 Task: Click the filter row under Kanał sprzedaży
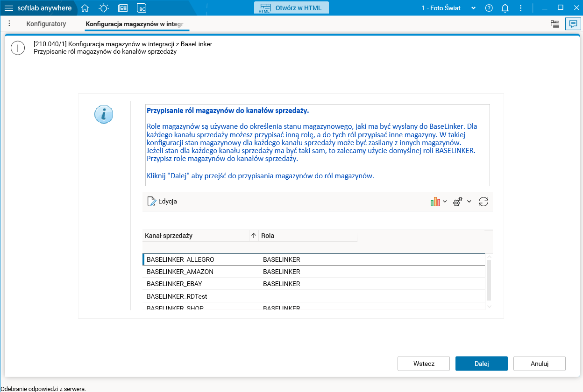tap(196, 247)
